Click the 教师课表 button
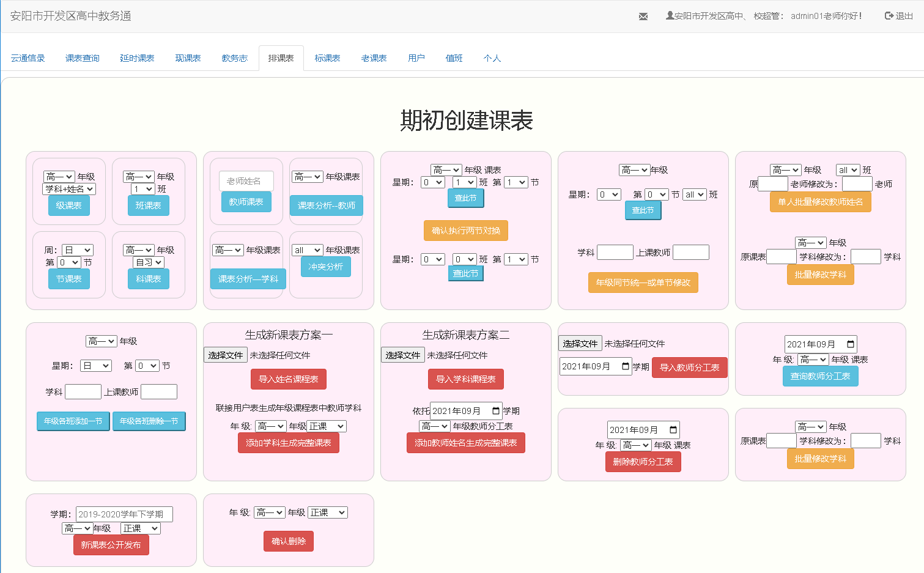The height and width of the screenshot is (573, 924). [x=246, y=202]
